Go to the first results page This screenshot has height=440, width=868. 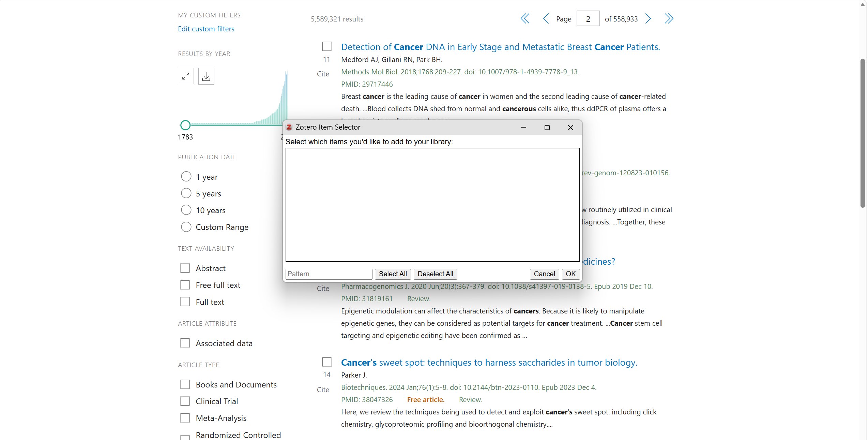(525, 19)
